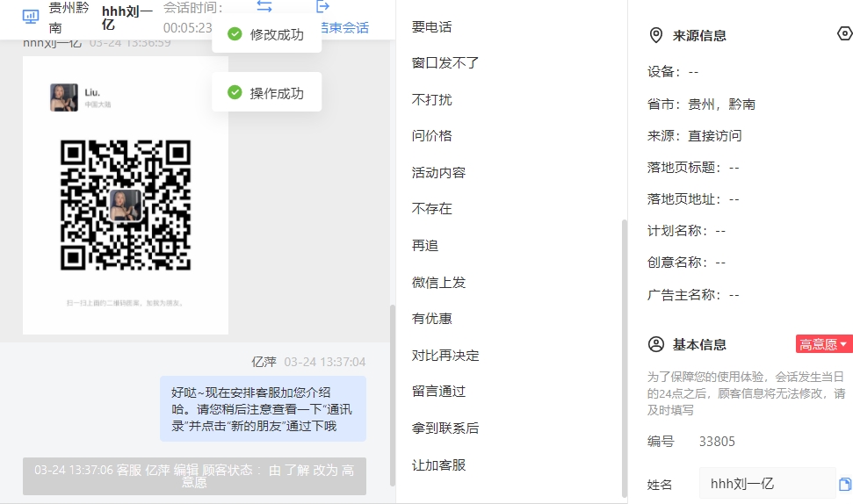Click the chat window scrollbar
The width and height of the screenshot is (853, 504).
(x=392, y=395)
